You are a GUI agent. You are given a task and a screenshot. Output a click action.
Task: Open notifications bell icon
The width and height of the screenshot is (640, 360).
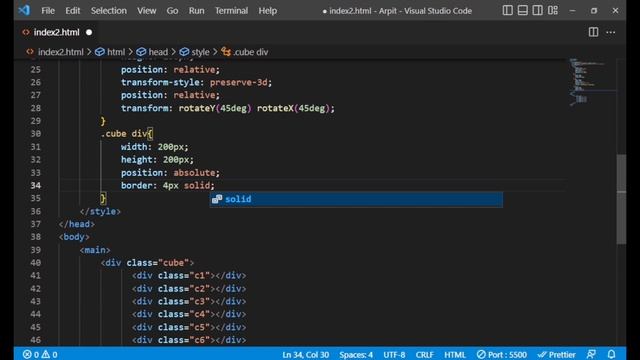coord(611,354)
